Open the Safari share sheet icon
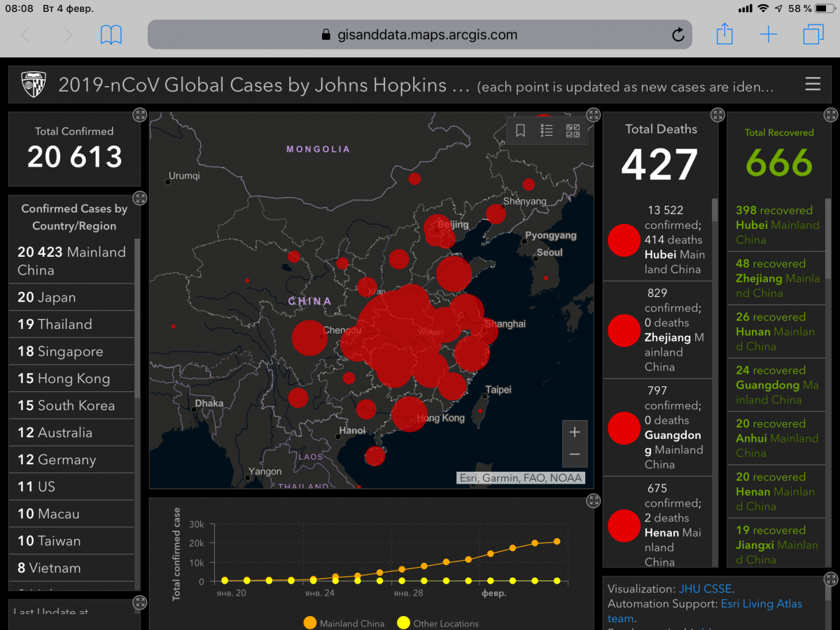Screen dimensions: 840x630 click(724, 34)
